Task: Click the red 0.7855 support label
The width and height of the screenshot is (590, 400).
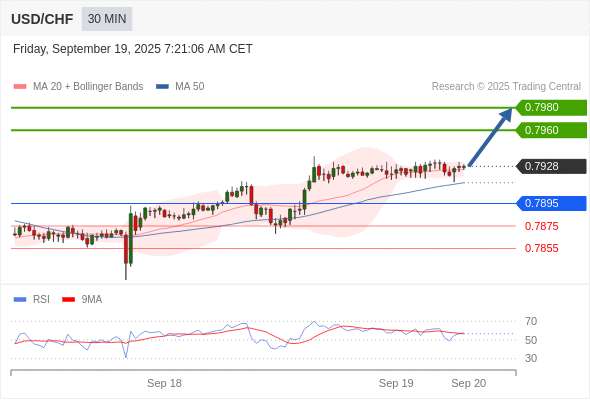Action: point(541,248)
